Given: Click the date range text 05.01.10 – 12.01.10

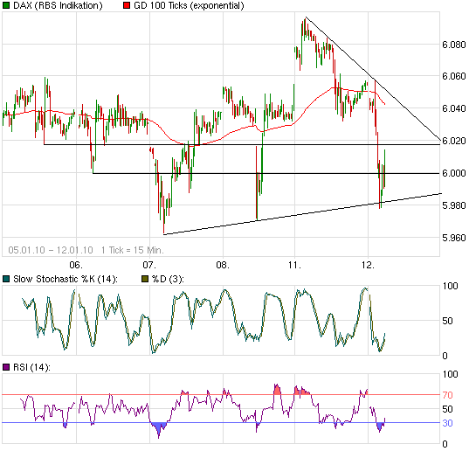Looking at the screenshot, I should point(51,250).
